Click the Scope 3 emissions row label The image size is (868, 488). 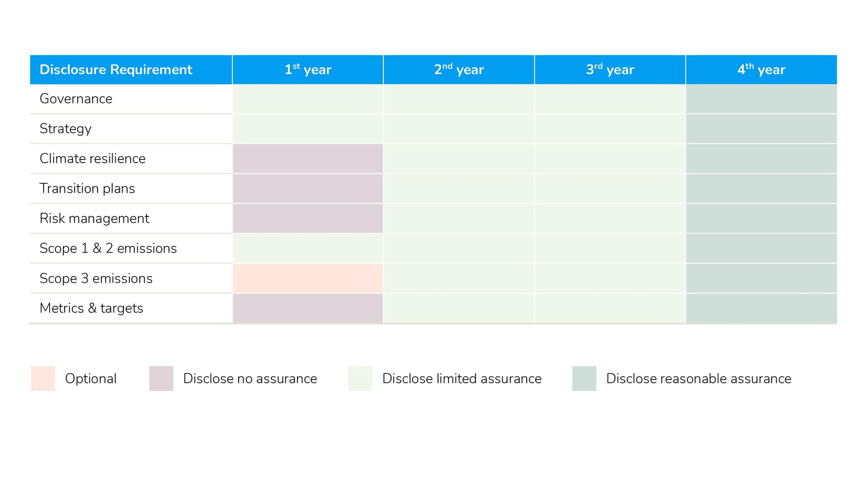[x=96, y=278]
